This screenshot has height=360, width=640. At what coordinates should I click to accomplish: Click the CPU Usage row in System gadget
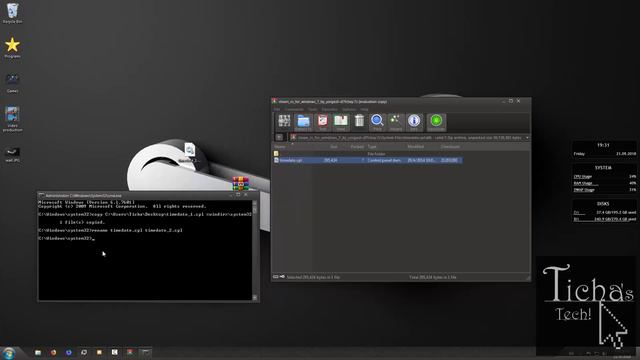click(x=604, y=176)
